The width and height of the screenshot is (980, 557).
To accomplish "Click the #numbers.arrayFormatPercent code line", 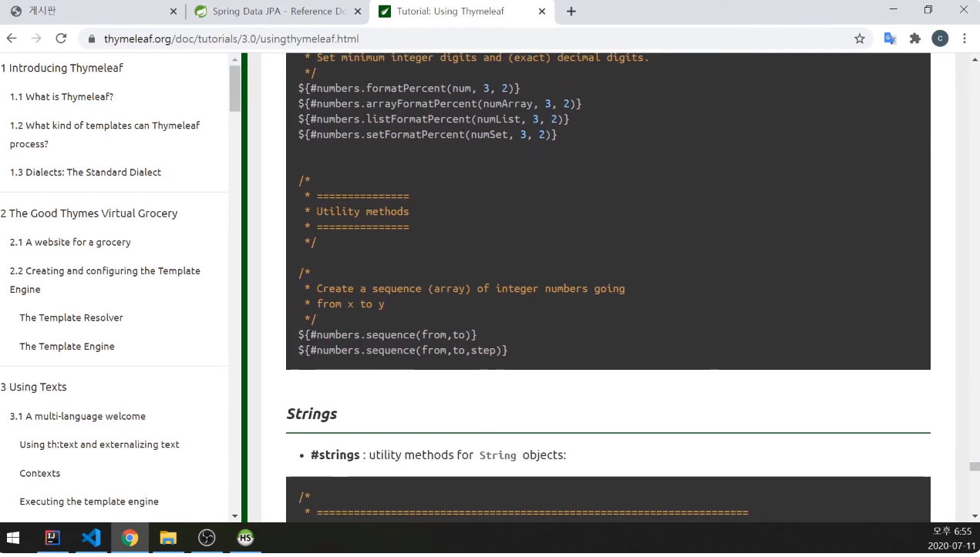I will (439, 103).
